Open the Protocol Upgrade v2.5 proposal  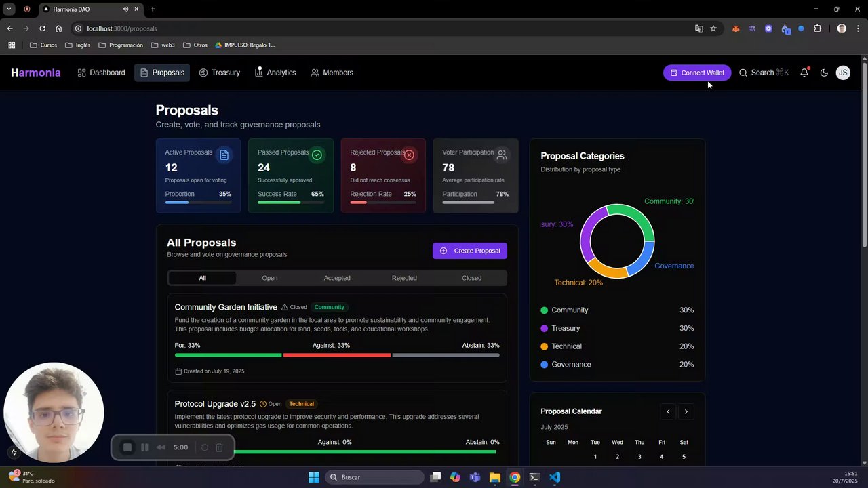click(x=215, y=404)
